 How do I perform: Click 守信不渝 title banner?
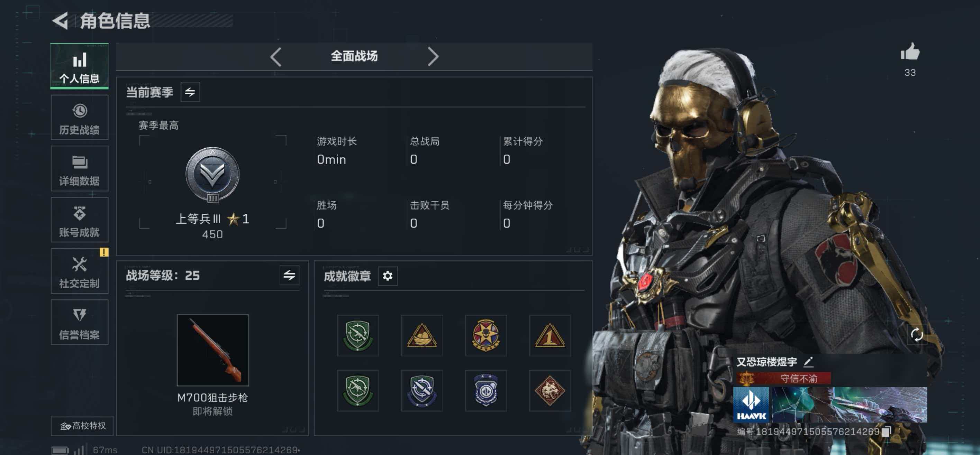click(783, 378)
